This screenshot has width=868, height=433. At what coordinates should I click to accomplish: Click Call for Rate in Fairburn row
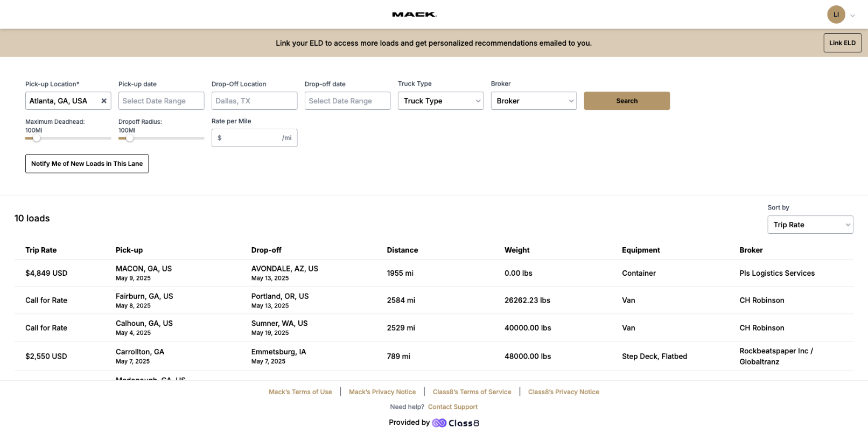46,301
